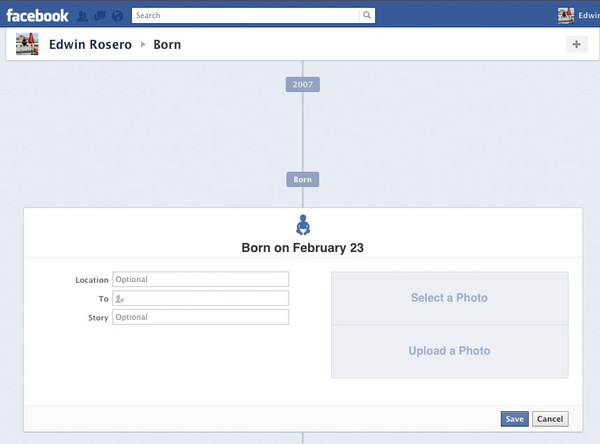Click the plus button in profile bar
The height and width of the screenshot is (444, 600).
[x=577, y=44]
